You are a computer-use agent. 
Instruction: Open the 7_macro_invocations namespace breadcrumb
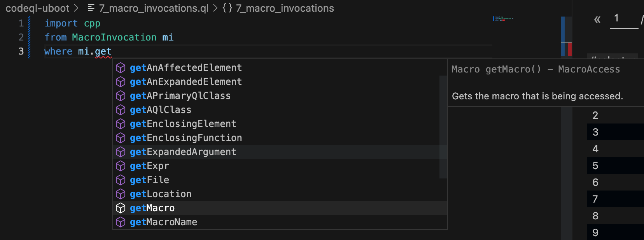[285, 8]
